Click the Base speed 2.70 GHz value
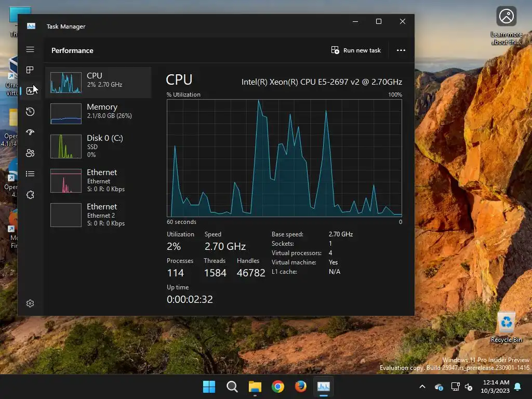Viewport: 532px width, 399px height. [341, 234]
